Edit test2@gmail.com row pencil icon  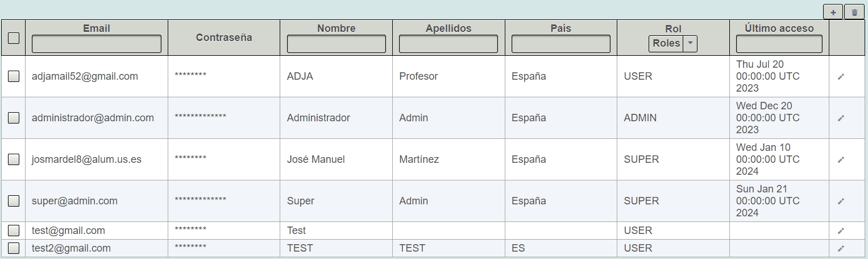tap(841, 248)
